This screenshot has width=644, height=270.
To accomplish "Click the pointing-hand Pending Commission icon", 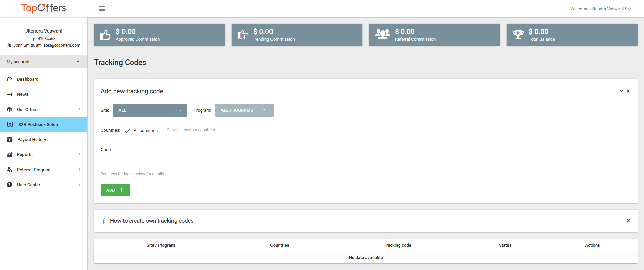I will [243, 35].
